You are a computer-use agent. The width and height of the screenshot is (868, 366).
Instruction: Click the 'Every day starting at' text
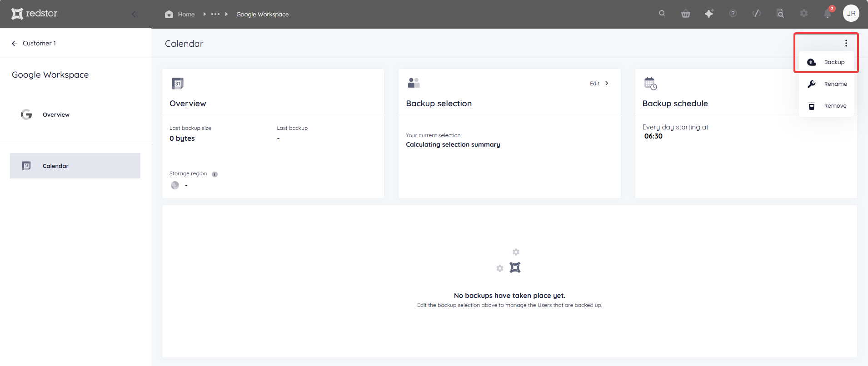click(x=675, y=127)
